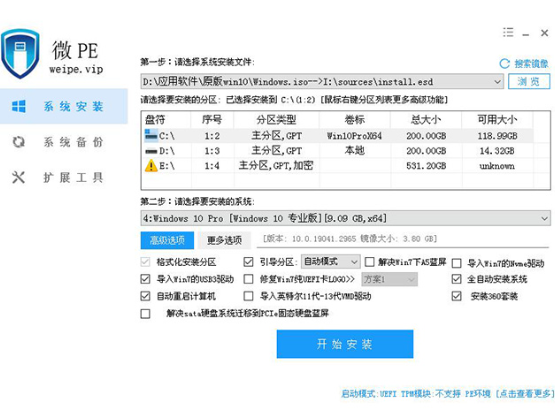555x414 pixels.
Task: Click the WeiPE shield logo
Action: (x=20, y=54)
